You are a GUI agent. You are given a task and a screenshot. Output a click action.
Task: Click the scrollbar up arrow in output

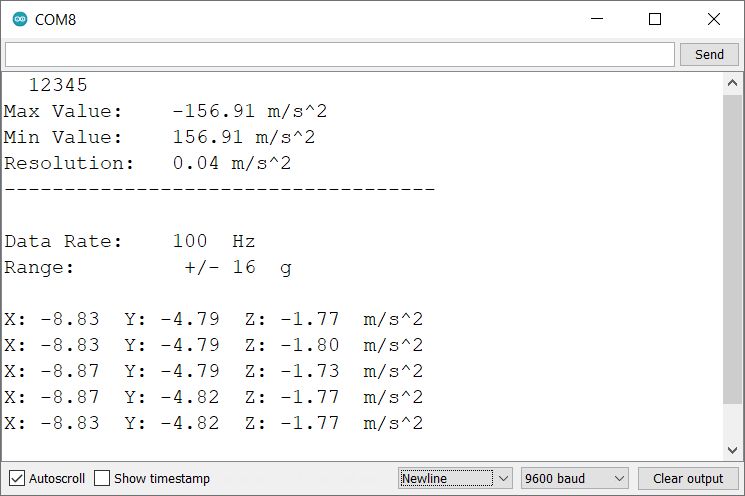coord(732,83)
